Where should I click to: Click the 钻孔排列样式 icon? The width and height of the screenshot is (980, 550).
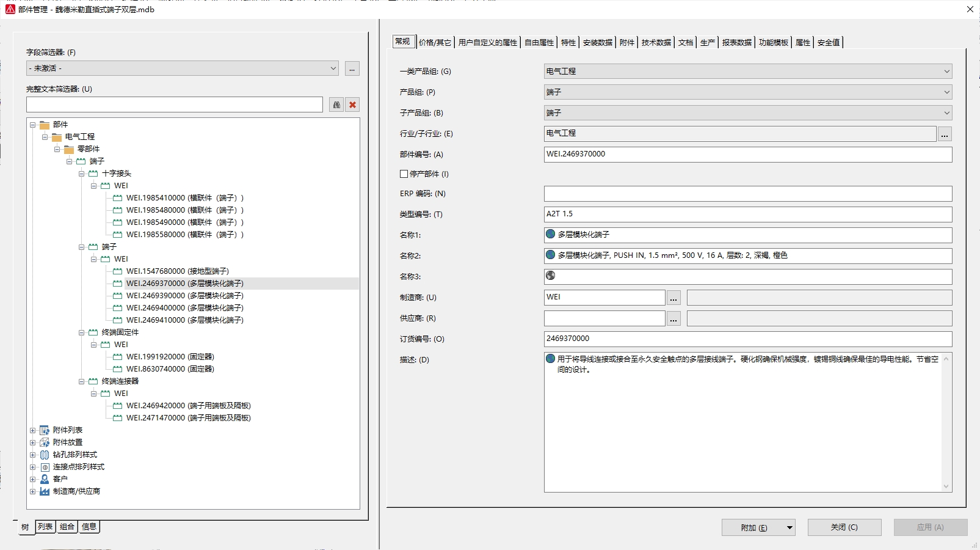pyautogui.click(x=45, y=455)
